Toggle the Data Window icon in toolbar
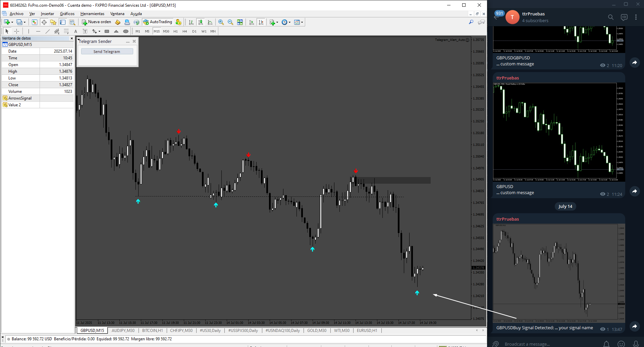Image resolution: width=644 pixels, height=347 pixels. (44, 22)
